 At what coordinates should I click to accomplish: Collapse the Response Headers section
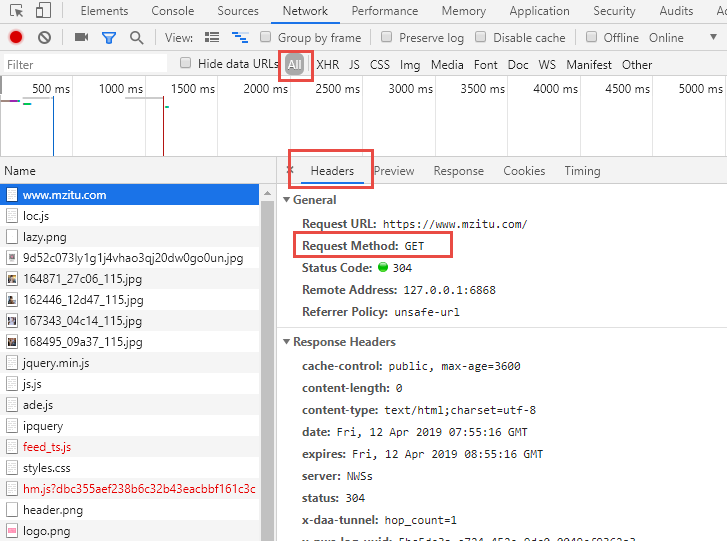[x=287, y=342]
